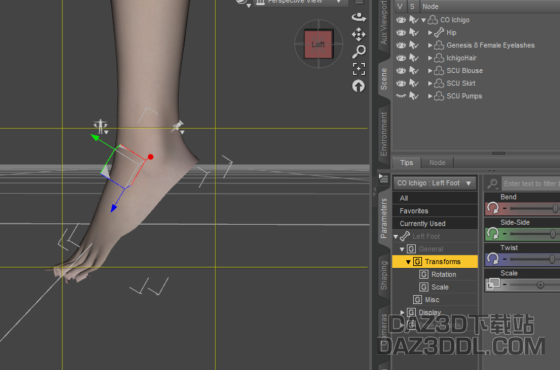This screenshot has height=370, width=560.
Task: Click the Twist parameter reset icon
Action: 493,259
